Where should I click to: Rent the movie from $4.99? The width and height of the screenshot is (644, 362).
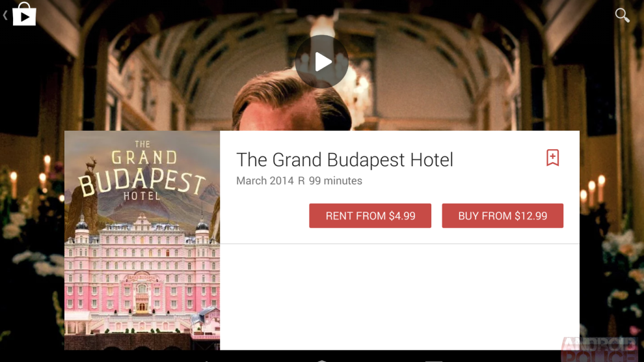point(370,216)
